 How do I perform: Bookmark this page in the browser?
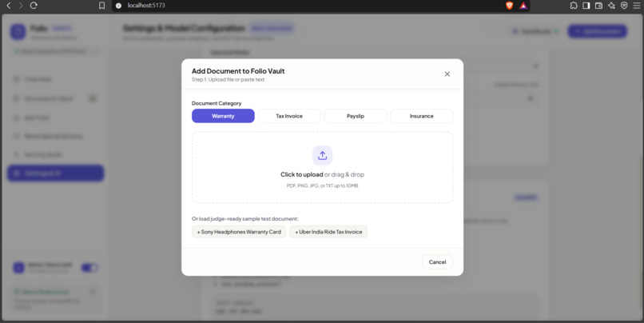[101, 6]
